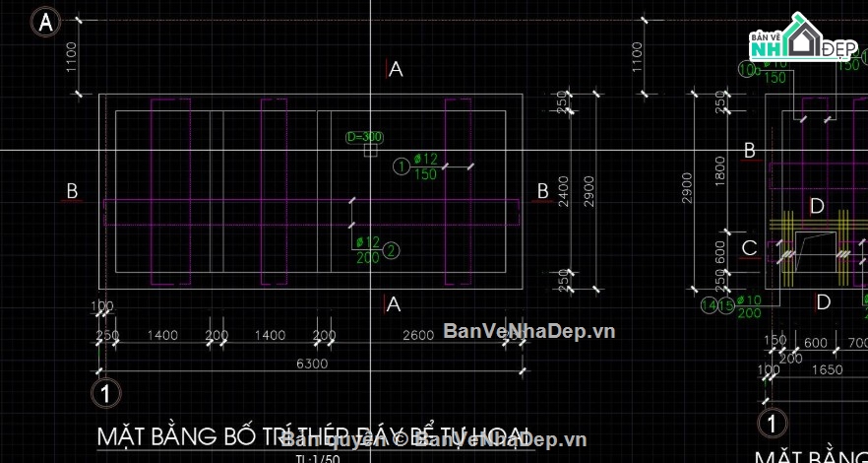The height and width of the screenshot is (463, 868).
Task: Click rebar tag circle 2 beside ø12/200
Action: click(391, 250)
